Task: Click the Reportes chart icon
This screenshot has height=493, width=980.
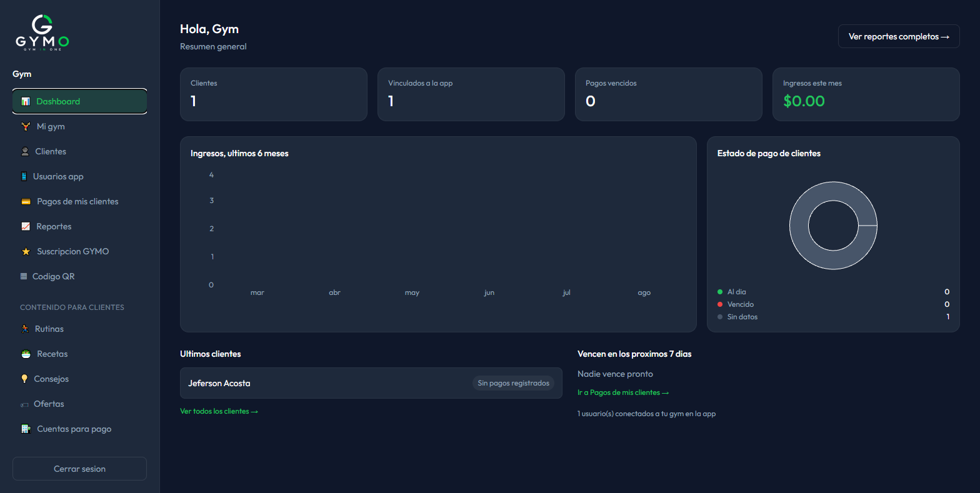Action: [x=26, y=226]
